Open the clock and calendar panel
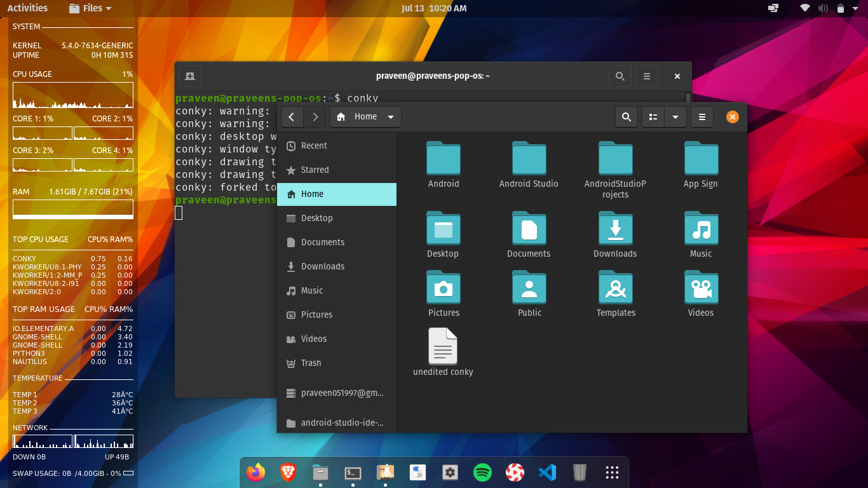This screenshot has width=868, height=488. pos(434,8)
